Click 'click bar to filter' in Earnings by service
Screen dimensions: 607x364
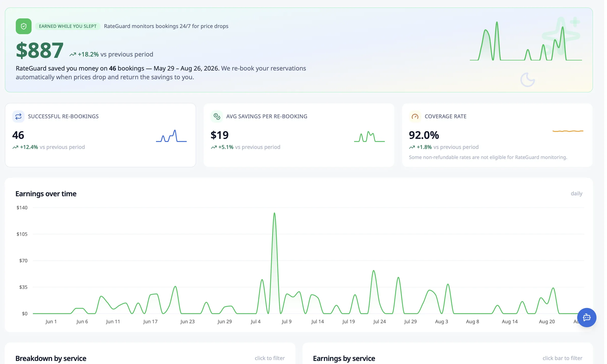pyautogui.click(x=562, y=358)
